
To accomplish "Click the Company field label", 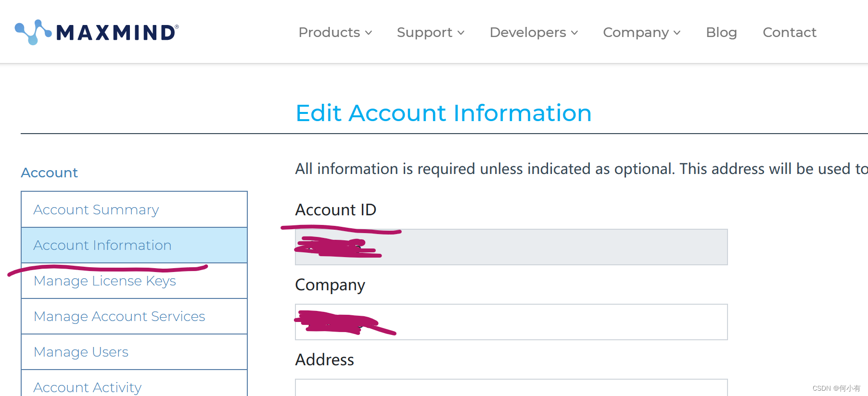I will coord(330,285).
